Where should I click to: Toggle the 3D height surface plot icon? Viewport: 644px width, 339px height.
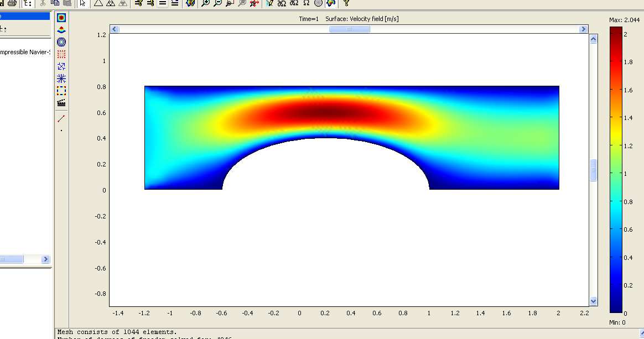click(x=61, y=30)
